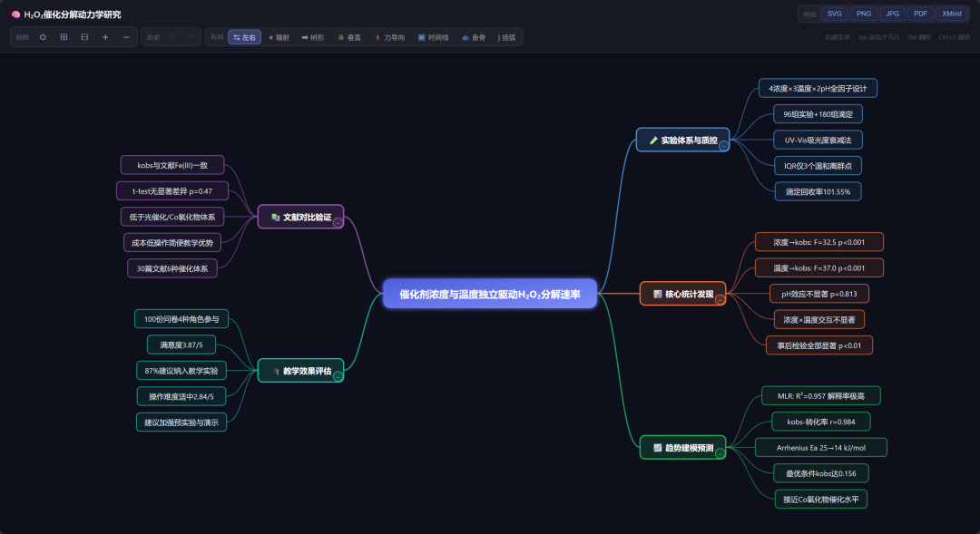
Task: Select node 满意度3.87/5
Action: point(181,345)
